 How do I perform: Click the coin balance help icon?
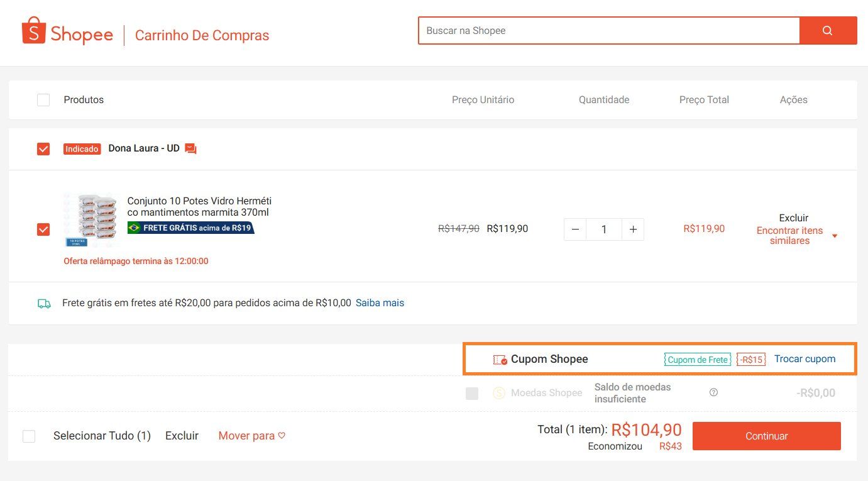(x=713, y=392)
